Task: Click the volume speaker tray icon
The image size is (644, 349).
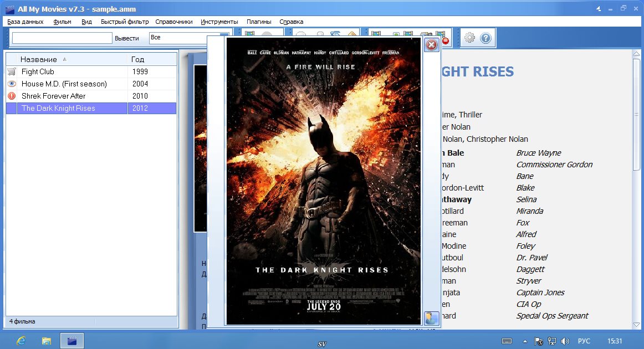Action: pos(565,341)
